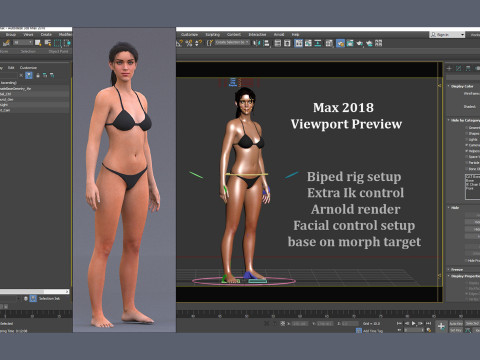Open the Render Setup icon
This screenshot has width=480, height=360.
pos(340,43)
